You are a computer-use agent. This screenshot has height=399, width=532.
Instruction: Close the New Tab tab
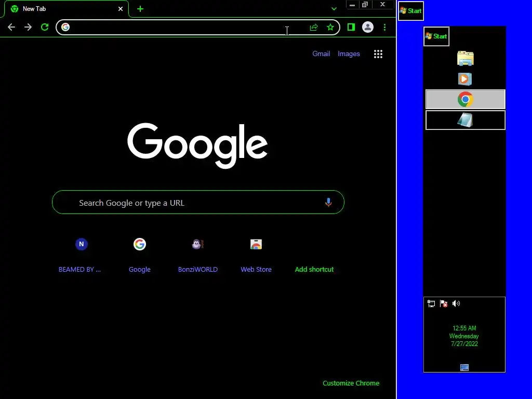point(121,9)
